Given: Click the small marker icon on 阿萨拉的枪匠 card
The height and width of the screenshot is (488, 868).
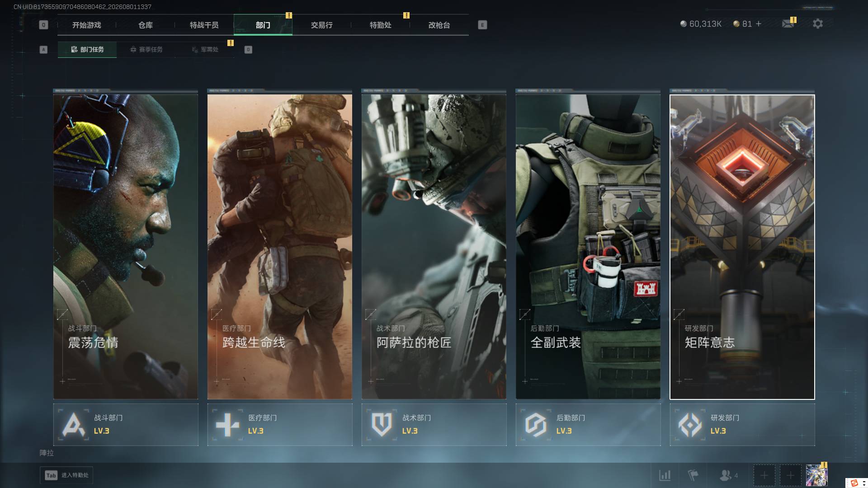Looking at the screenshot, I should pyautogui.click(x=371, y=314).
